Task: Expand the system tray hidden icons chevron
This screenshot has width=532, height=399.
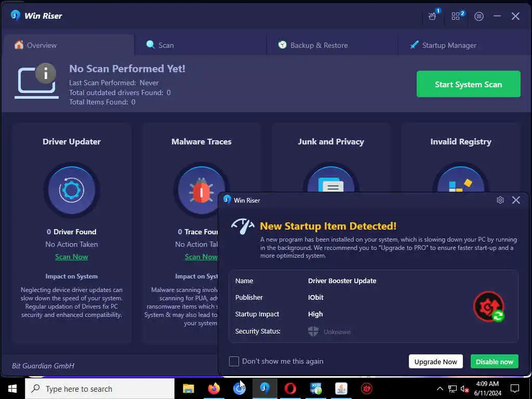Action: tap(440, 389)
